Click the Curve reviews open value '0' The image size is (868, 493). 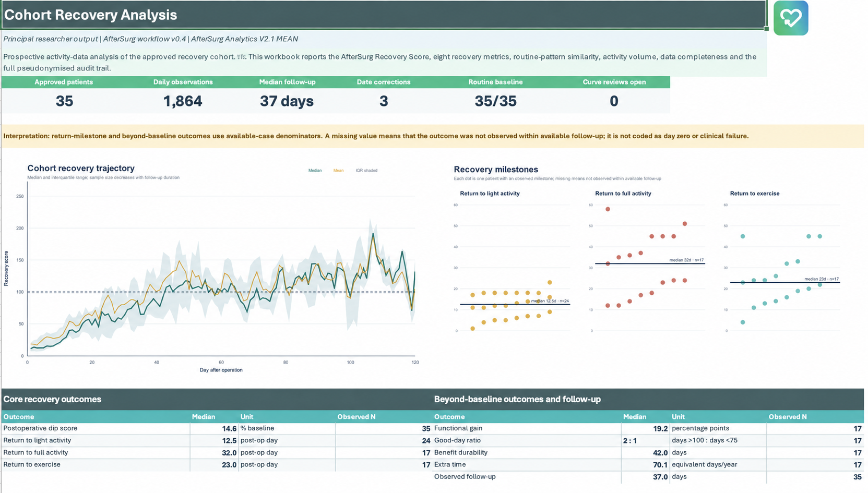(614, 101)
